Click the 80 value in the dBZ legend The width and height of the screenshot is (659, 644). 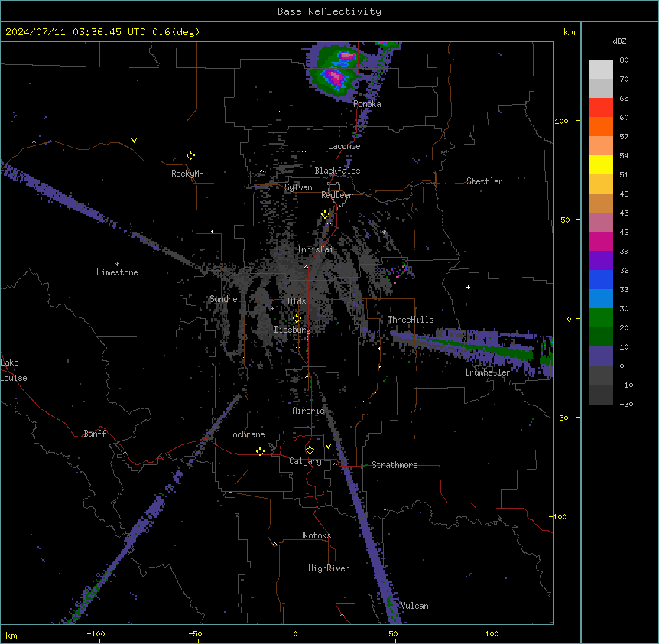click(624, 60)
